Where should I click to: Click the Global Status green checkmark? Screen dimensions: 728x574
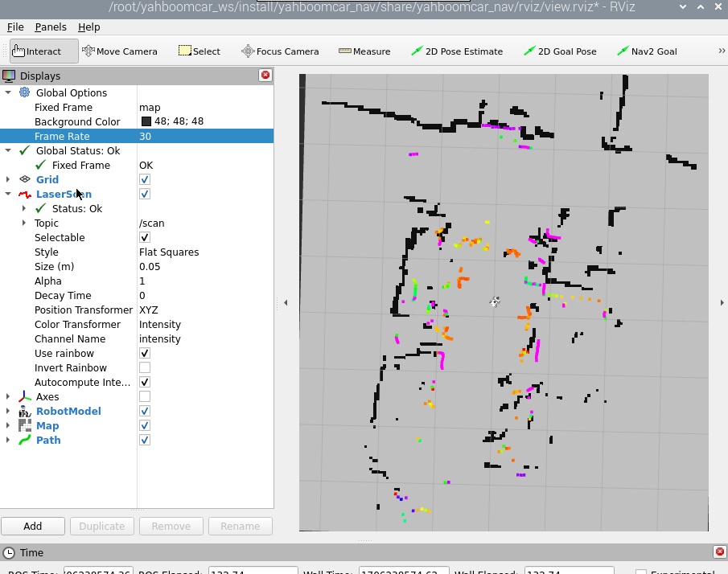point(25,150)
